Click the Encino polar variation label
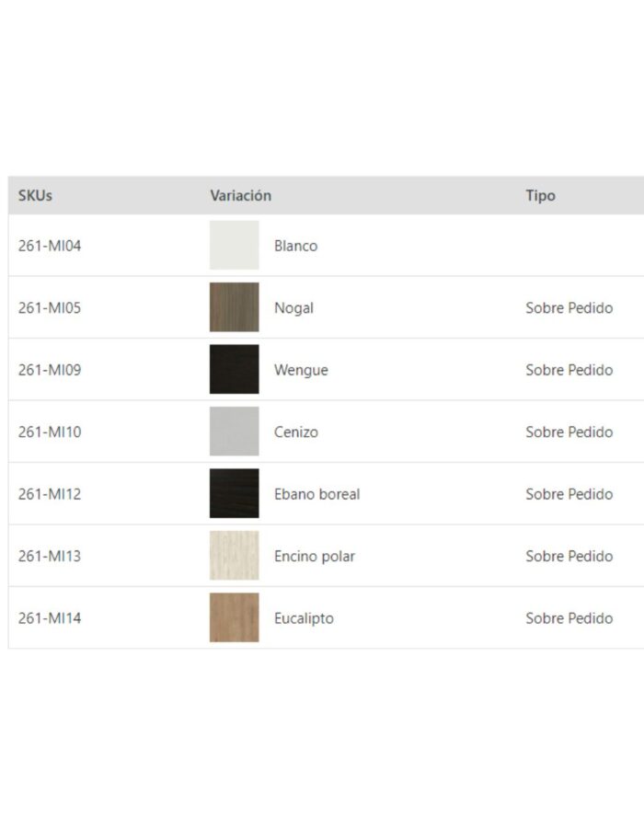The width and height of the screenshot is (644, 818). pyautogui.click(x=314, y=556)
